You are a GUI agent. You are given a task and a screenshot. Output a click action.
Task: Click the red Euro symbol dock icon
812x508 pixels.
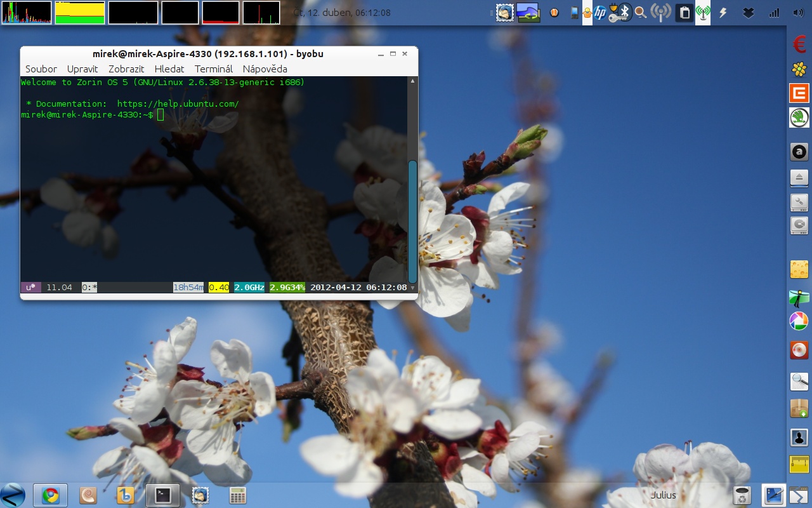tap(799, 44)
